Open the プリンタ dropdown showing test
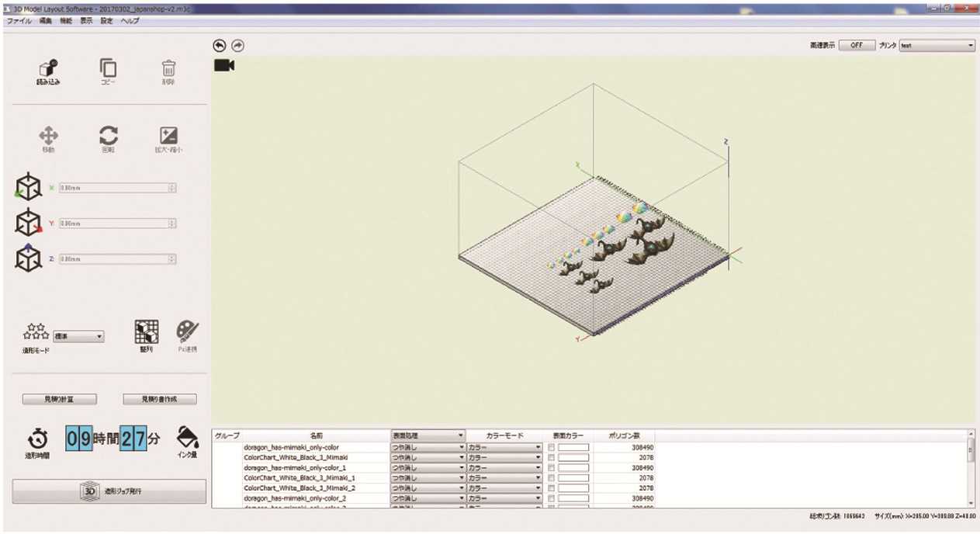The image size is (980, 534). pyautogui.click(x=937, y=46)
